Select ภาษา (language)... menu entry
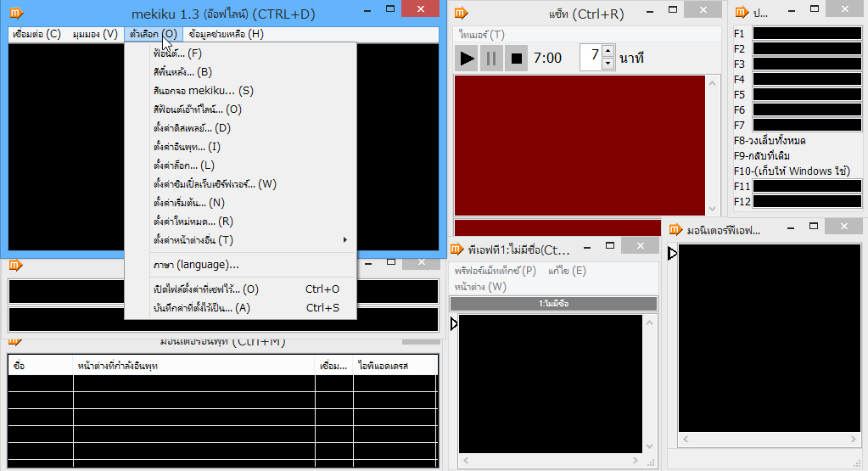The width and height of the screenshot is (868, 471). point(196,265)
